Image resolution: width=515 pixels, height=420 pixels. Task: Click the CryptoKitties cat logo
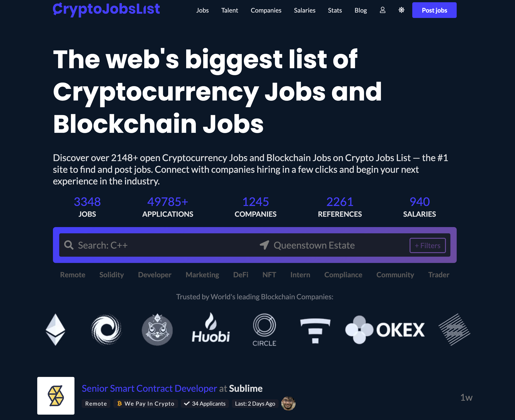(157, 330)
